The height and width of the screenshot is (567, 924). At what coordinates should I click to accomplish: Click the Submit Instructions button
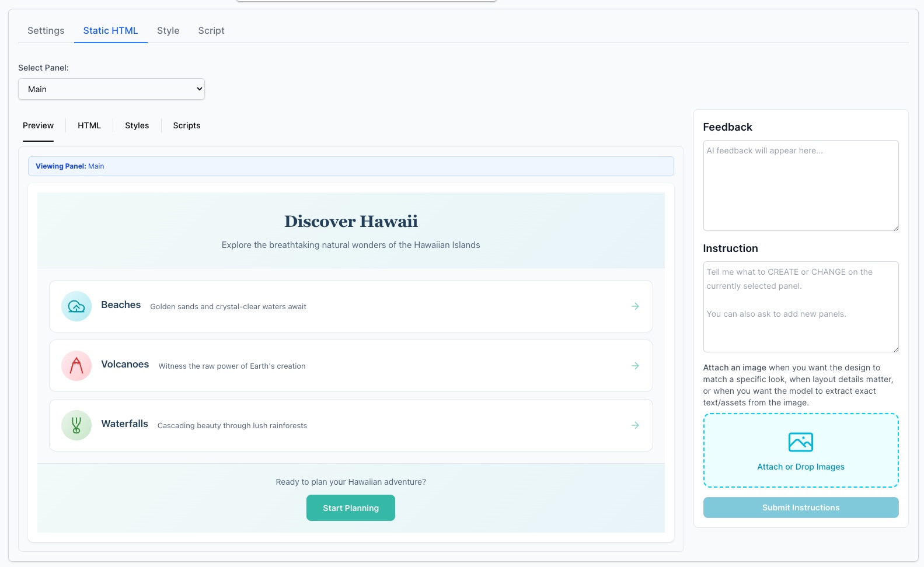point(800,508)
